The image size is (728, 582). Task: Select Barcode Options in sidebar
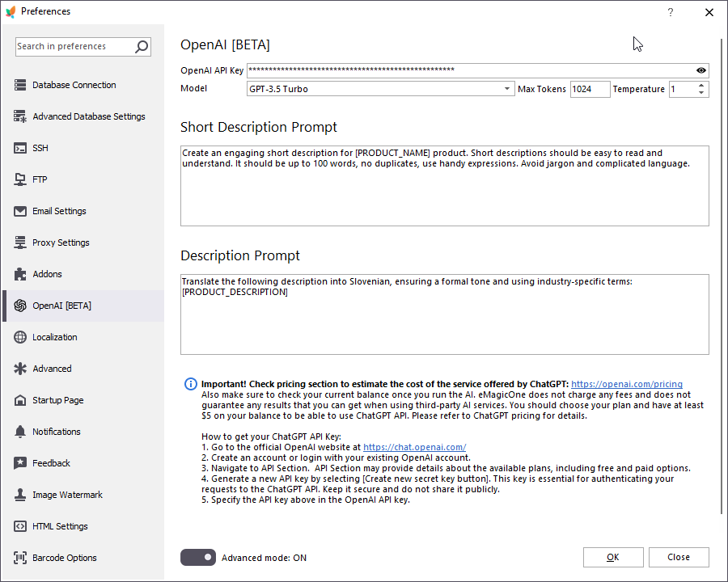[x=83, y=558]
